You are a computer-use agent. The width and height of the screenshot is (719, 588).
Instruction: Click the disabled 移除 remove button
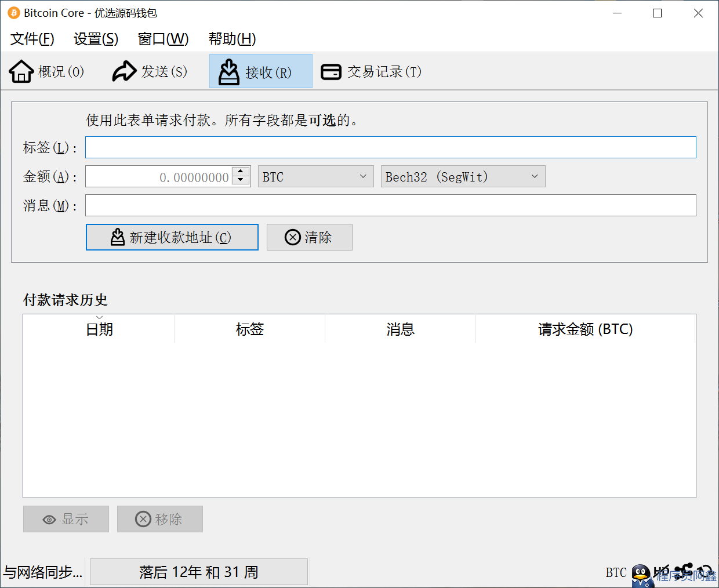[160, 519]
